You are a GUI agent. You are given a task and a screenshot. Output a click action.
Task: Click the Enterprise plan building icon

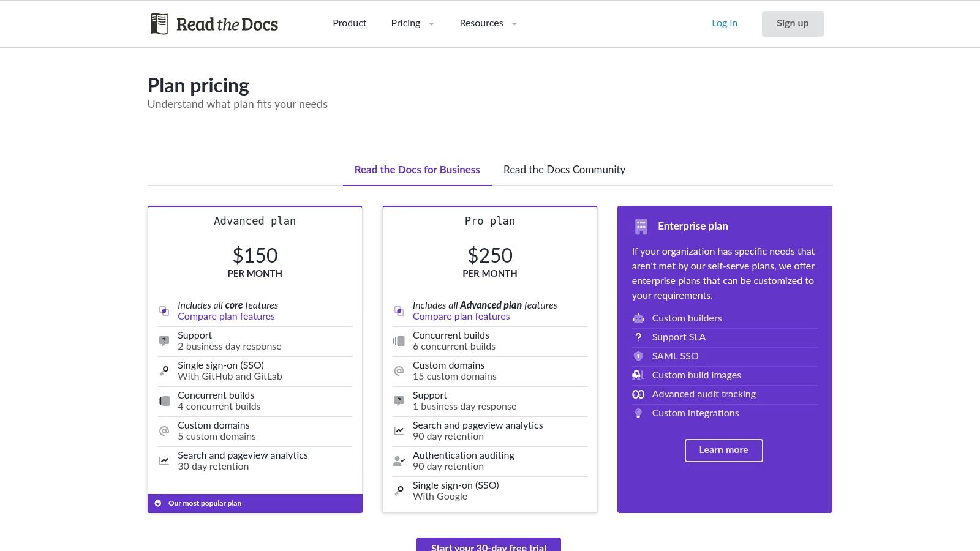pos(641,227)
